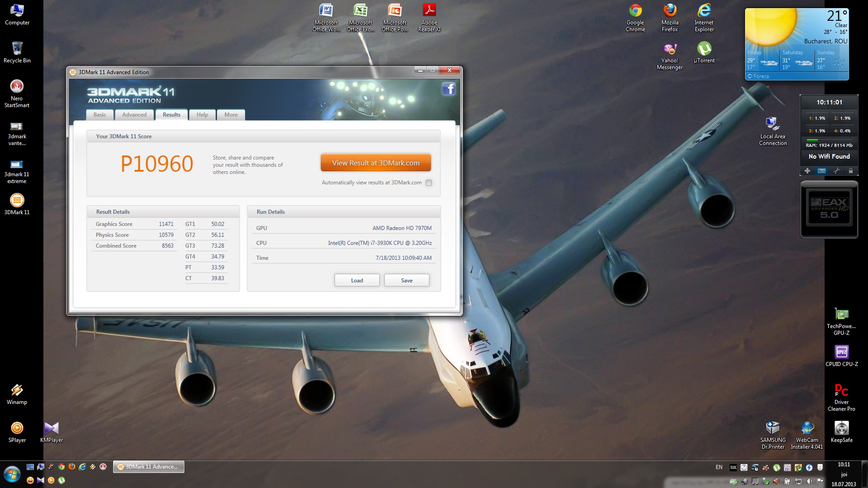The height and width of the screenshot is (488, 868).
Task: Switch to the Basic tab
Action: pyautogui.click(x=100, y=115)
